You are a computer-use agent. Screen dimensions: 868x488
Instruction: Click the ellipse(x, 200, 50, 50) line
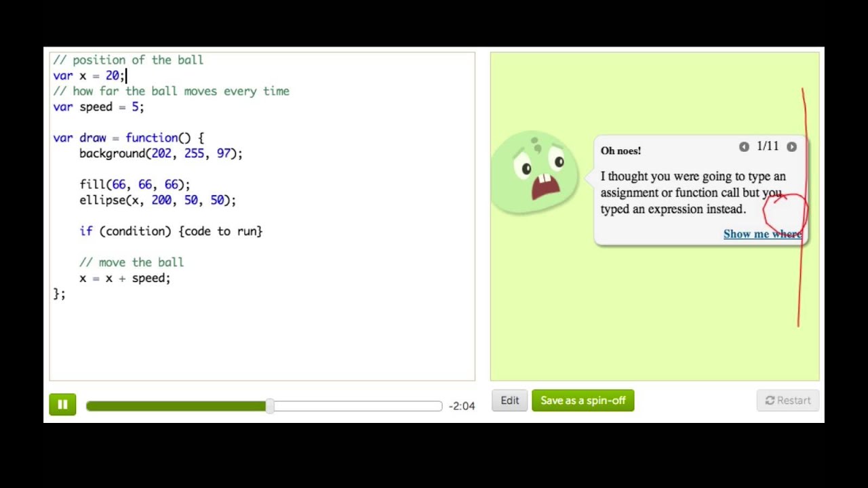tap(157, 200)
